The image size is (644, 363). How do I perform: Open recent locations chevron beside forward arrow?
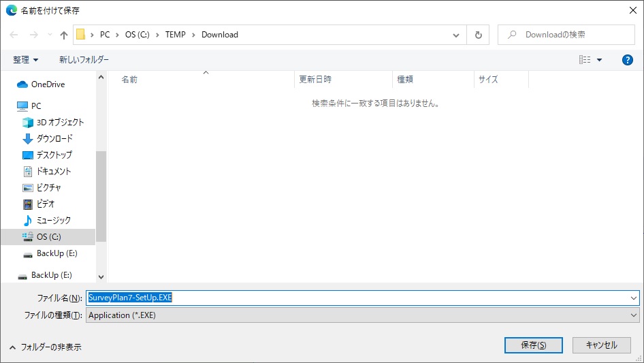(x=50, y=35)
